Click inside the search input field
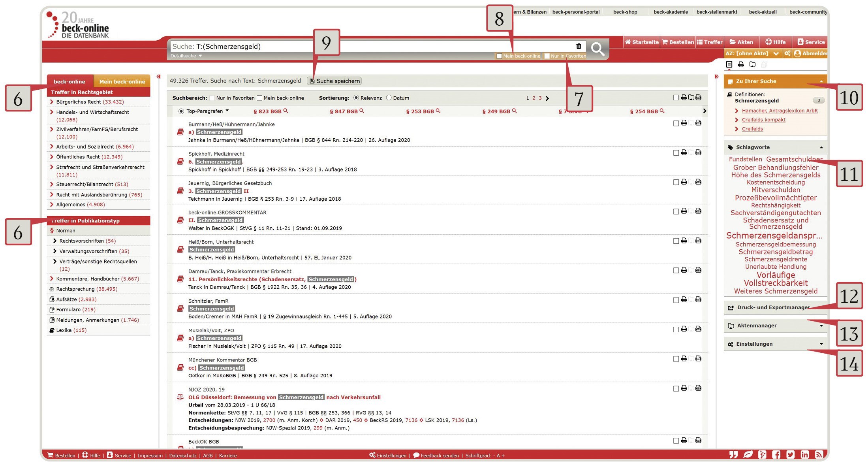868x465 pixels. tap(355, 46)
